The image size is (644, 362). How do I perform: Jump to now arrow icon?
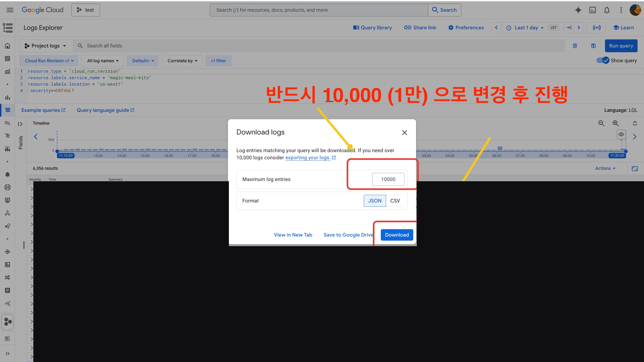click(569, 28)
